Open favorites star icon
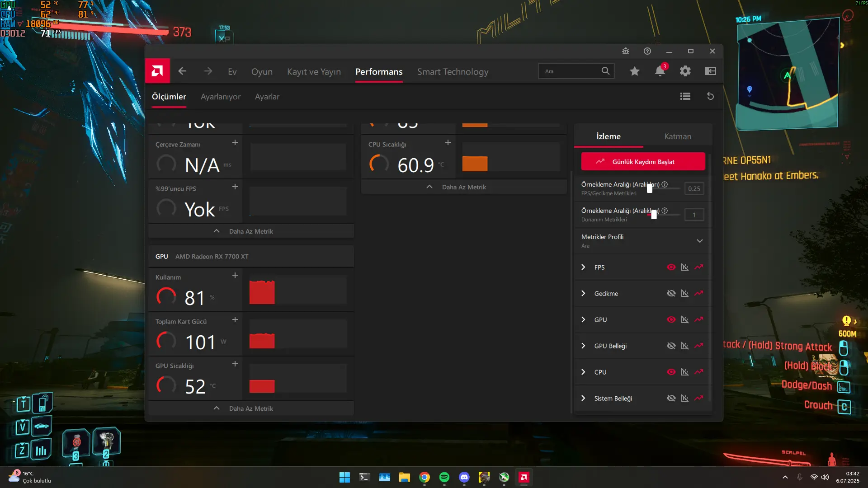Screen dimensions: 868x488 click(635, 71)
